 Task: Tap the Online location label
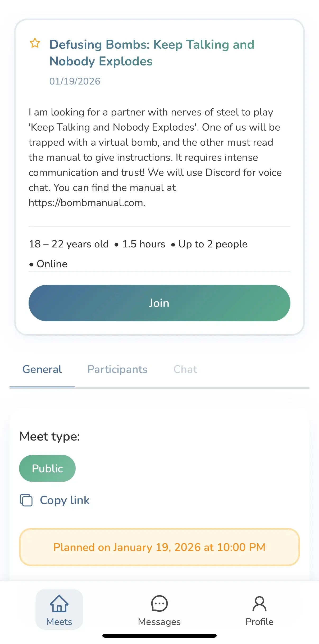tap(52, 264)
